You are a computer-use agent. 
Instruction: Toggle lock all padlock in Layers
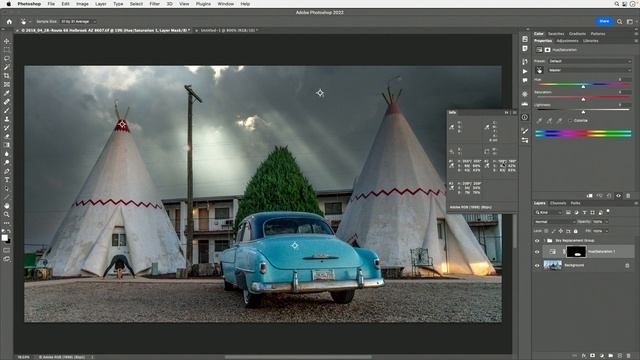[576, 231]
